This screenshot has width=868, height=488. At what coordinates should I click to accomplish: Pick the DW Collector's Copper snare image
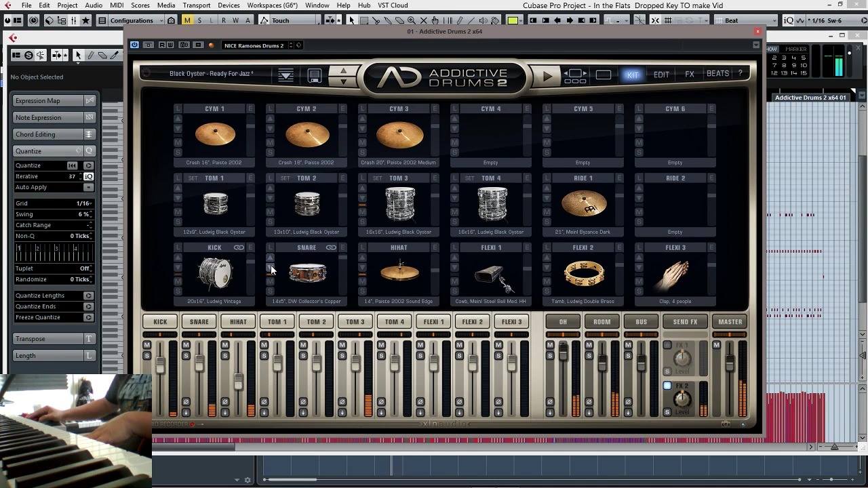[307, 272]
